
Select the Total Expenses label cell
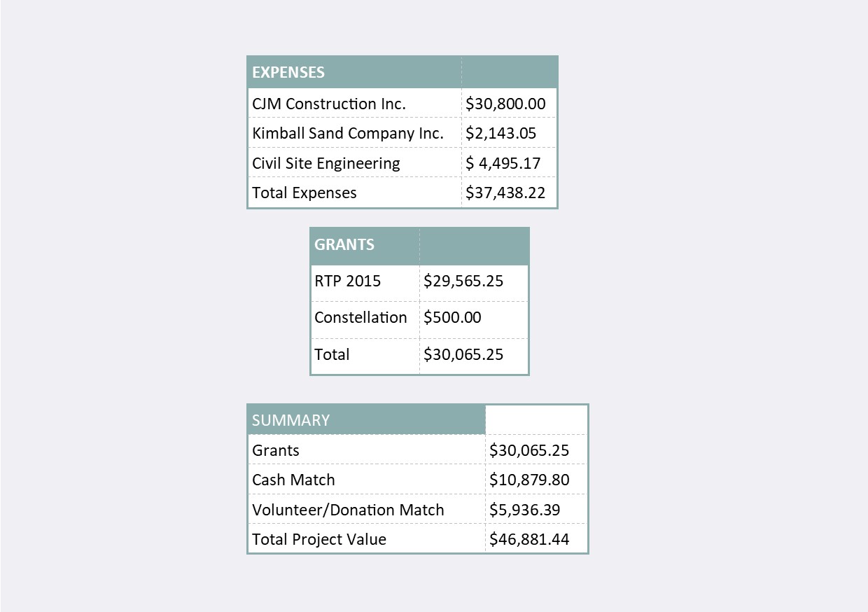304,193
